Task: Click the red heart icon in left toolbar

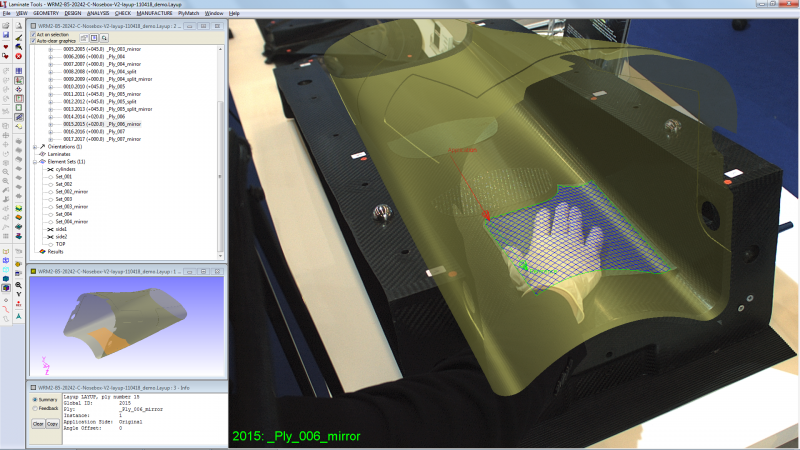Action: coord(6,46)
